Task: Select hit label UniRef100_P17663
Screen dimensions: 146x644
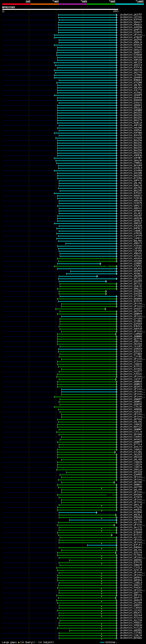Action: click(x=131, y=555)
